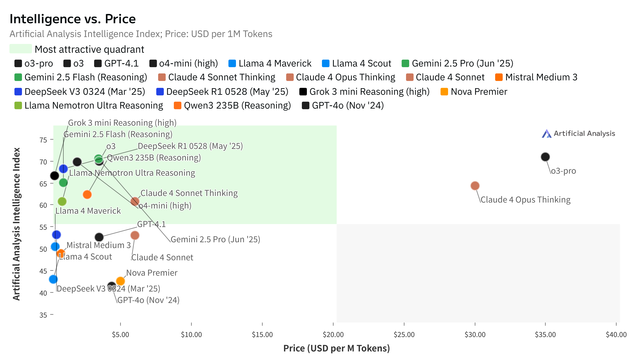Click the Llama Nemotron Ultra Reasoning point

pyautogui.click(x=62, y=201)
